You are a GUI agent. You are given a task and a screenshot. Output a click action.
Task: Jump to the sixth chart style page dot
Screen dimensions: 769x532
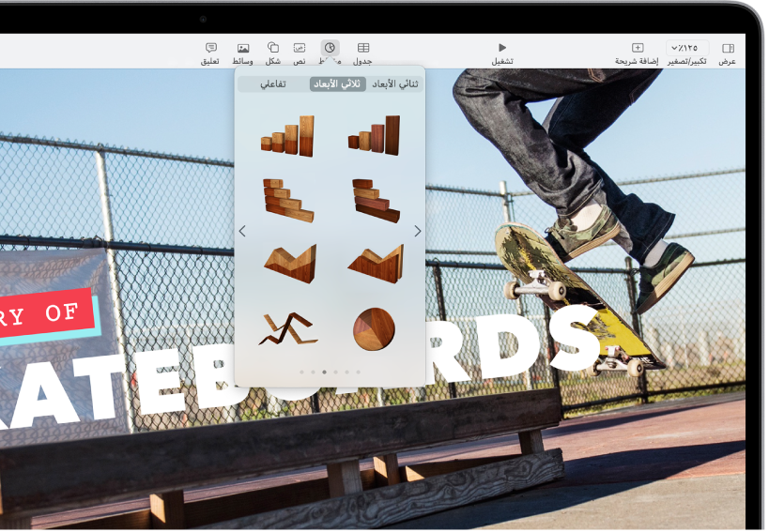(358, 372)
